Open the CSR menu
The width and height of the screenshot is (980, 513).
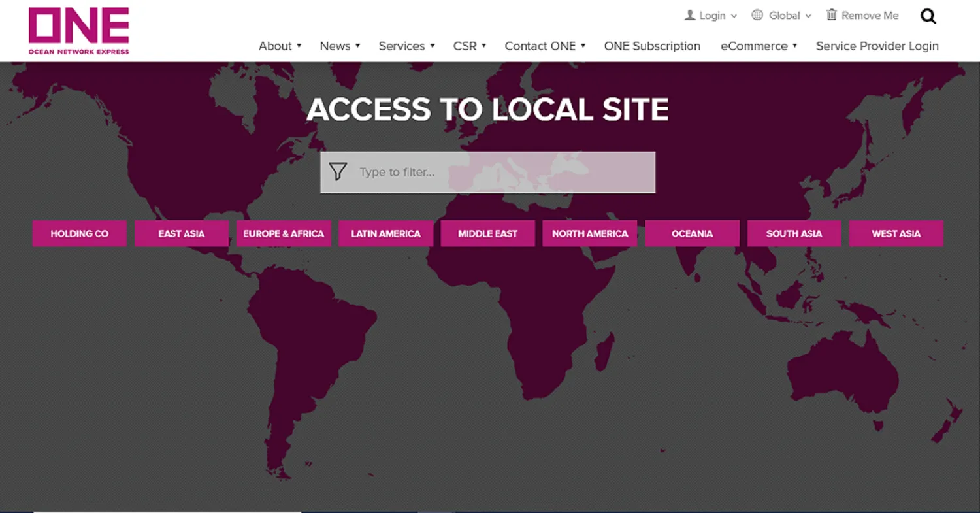469,46
